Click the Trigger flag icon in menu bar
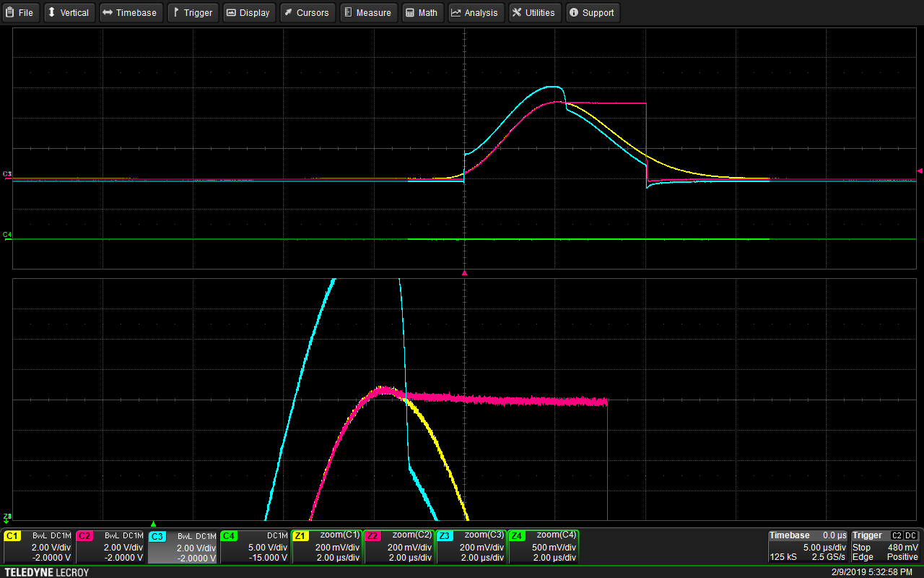This screenshot has height=578, width=924. 176,12
